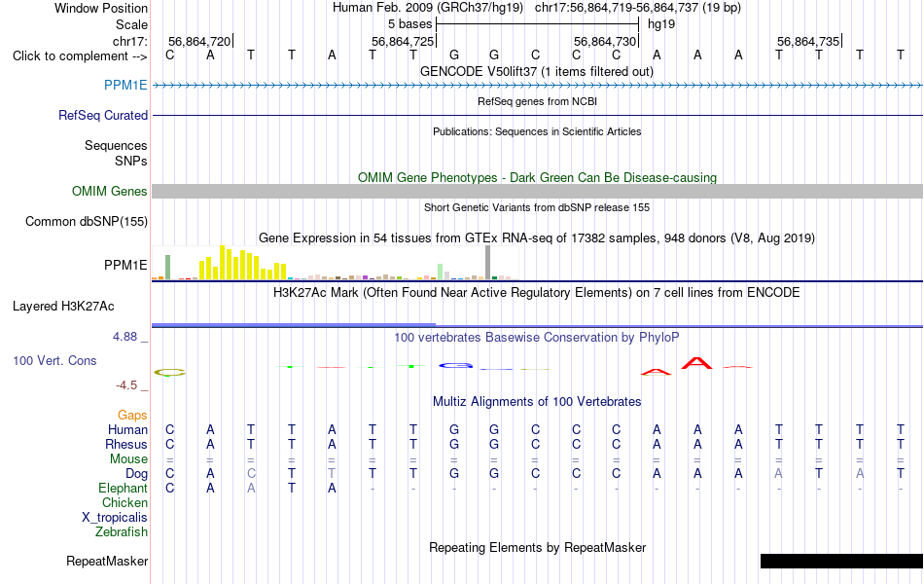Click the Elephant species label
924x584 pixels.
[x=124, y=489]
